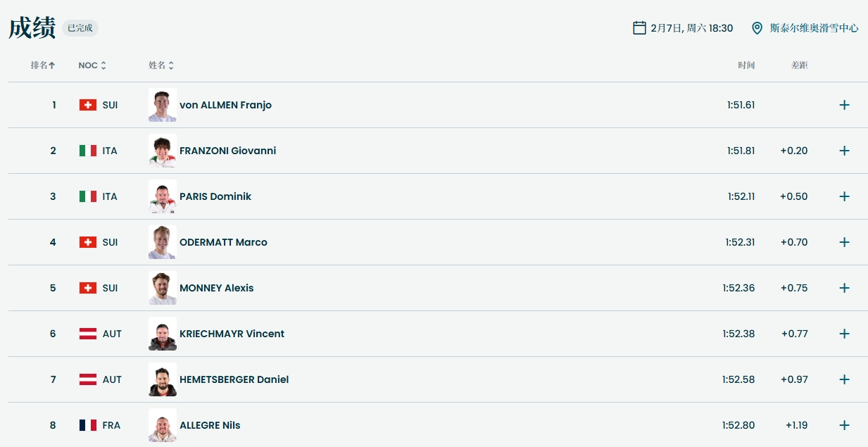This screenshot has width=868, height=447.
Task: Click the Italian flag in FRANZONI's row
Action: click(x=87, y=151)
